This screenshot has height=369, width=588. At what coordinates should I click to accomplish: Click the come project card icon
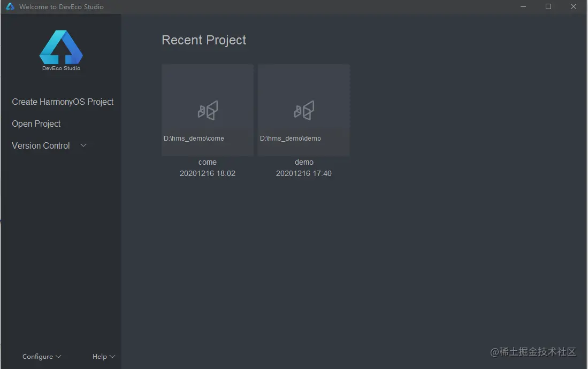point(208,110)
